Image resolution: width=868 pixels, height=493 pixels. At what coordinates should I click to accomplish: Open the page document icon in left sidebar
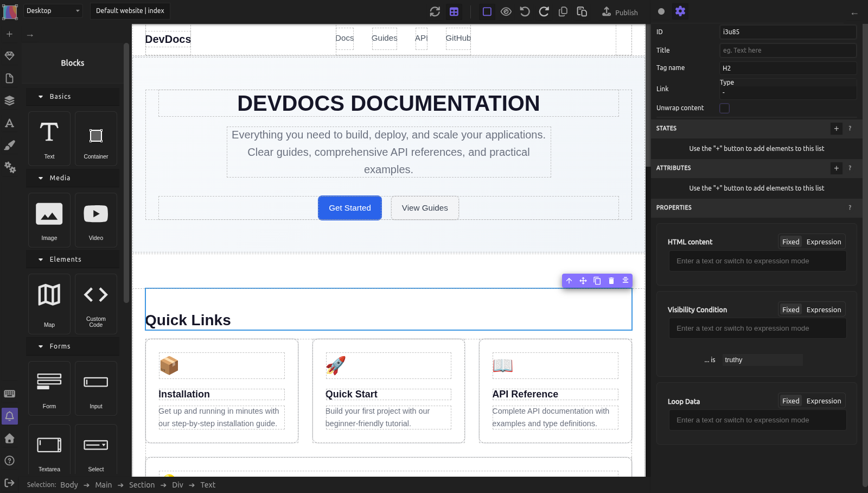[x=9, y=79]
